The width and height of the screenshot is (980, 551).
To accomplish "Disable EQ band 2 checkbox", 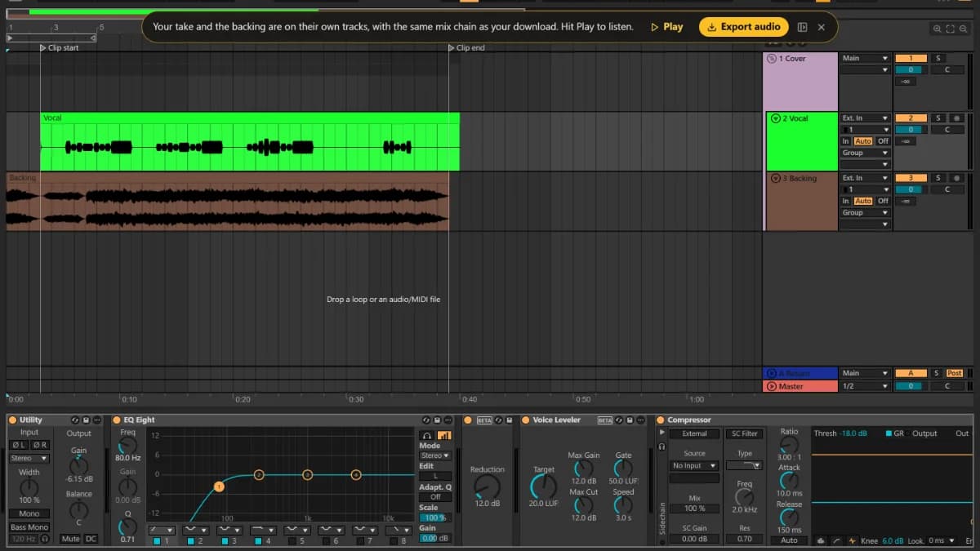I will coord(191,540).
